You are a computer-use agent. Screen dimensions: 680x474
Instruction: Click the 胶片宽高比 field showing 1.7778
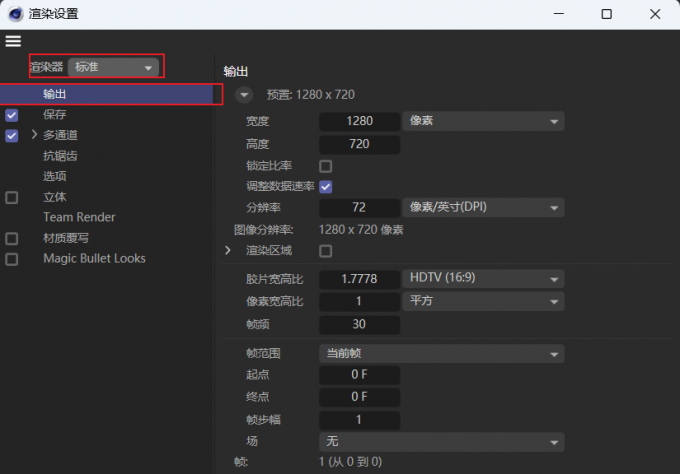pyautogui.click(x=360, y=279)
